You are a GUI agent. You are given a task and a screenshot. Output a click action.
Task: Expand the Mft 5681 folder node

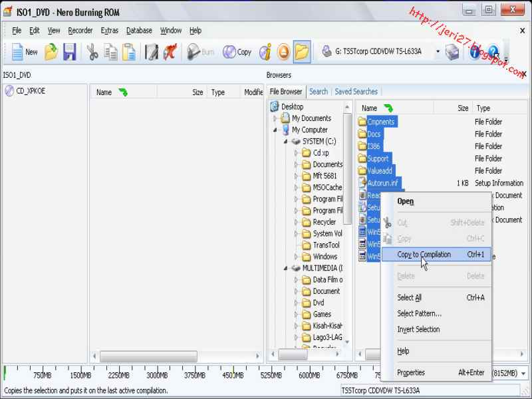[x=296, y=176]
